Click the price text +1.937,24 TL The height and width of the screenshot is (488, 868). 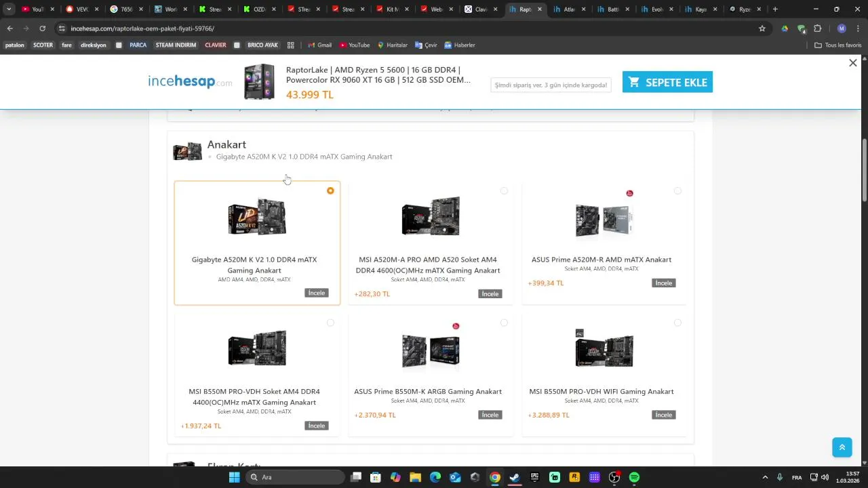coord(201,426)
